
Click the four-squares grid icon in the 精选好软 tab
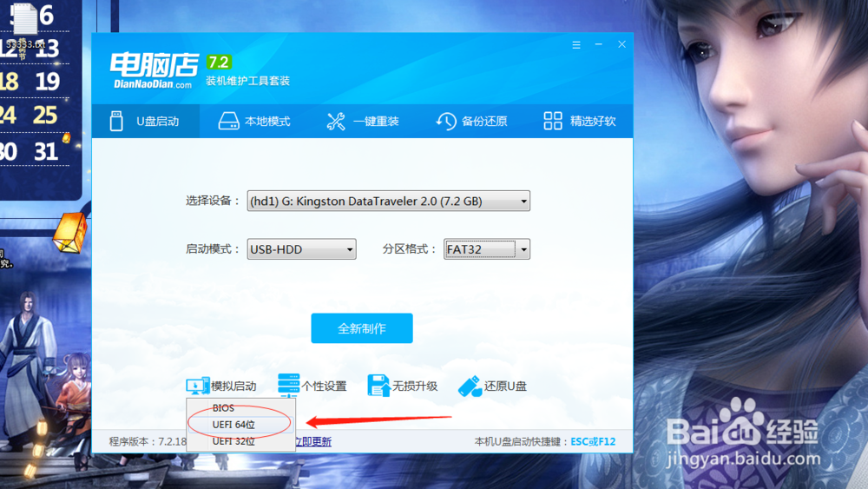coord(552,121)
